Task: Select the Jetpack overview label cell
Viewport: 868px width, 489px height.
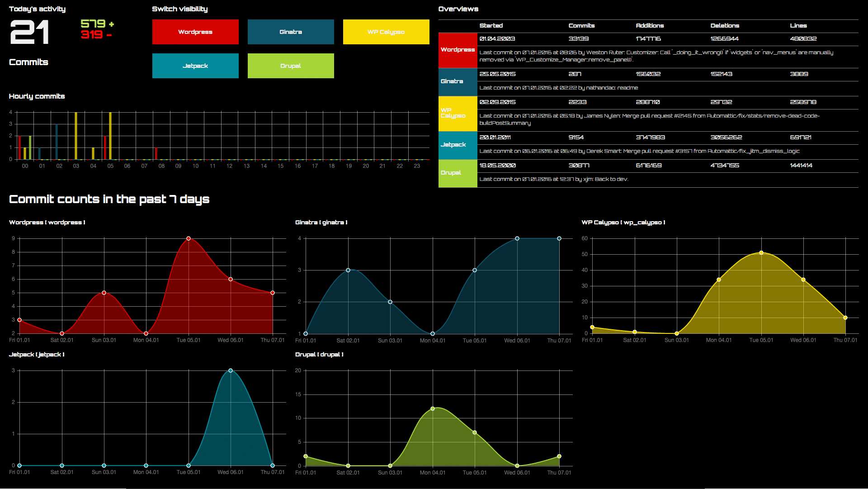Action: (x=458, y=145)
